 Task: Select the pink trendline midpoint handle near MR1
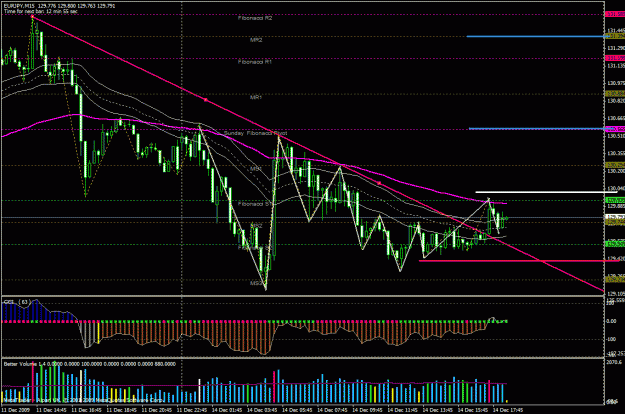206,100
